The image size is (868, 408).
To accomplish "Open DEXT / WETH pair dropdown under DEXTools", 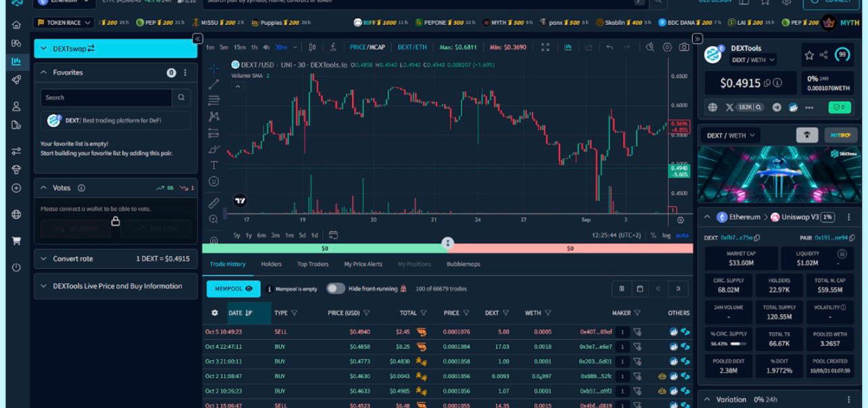I will (753, 59).
